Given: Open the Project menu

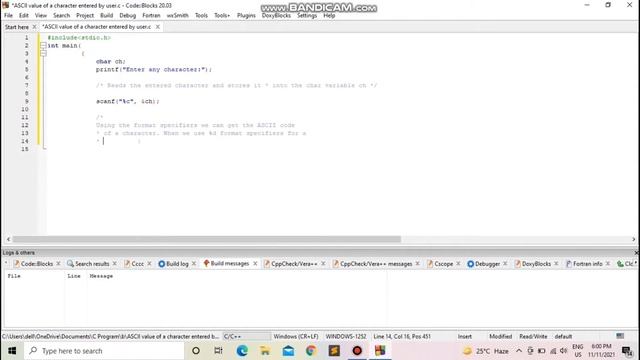Looking at the screenshot, I should (x=85, y=16).
